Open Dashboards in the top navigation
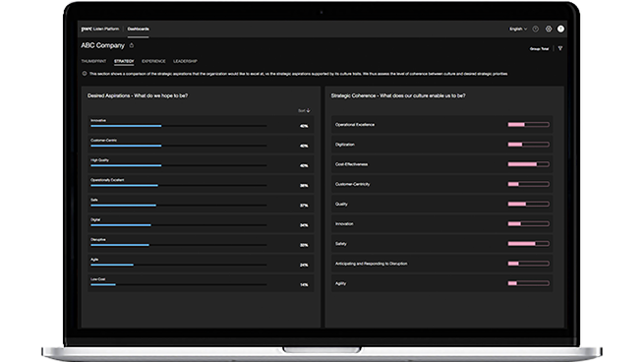This screenshot has width=644, height=362. pyautogui.click(x=138, y=29)
